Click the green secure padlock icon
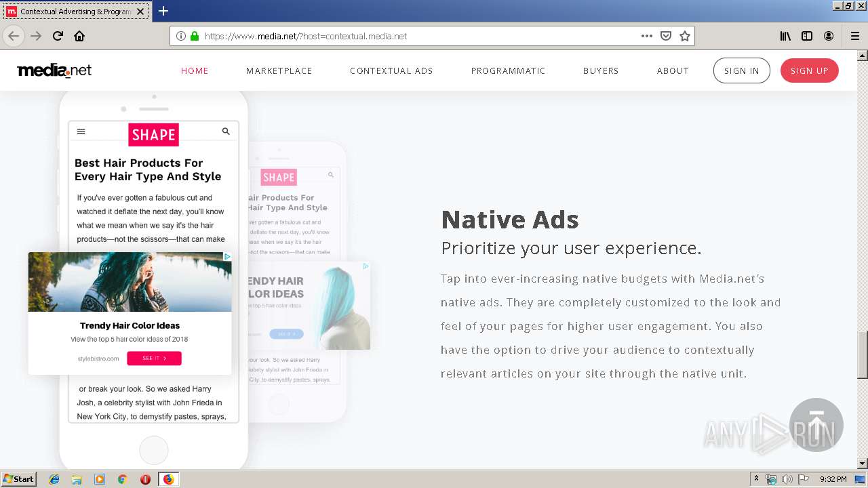This screenshot has height=488, width=868. [195, 36]
